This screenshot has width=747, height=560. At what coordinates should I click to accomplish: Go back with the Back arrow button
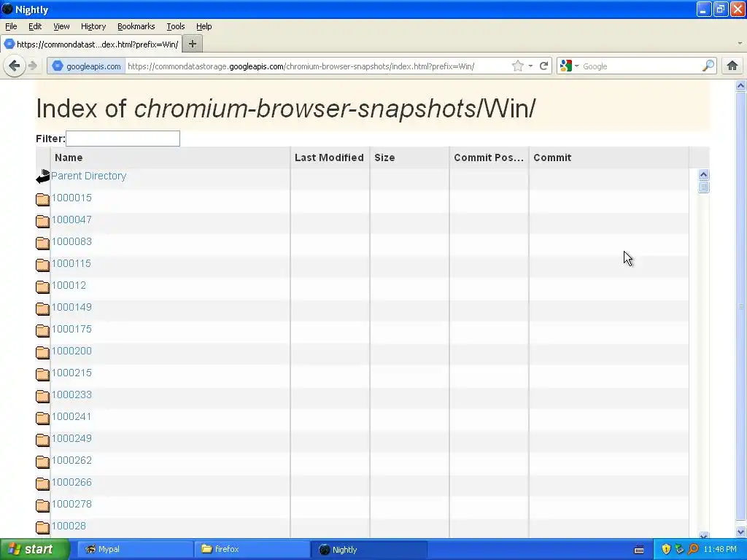click(x=15, y=66)
